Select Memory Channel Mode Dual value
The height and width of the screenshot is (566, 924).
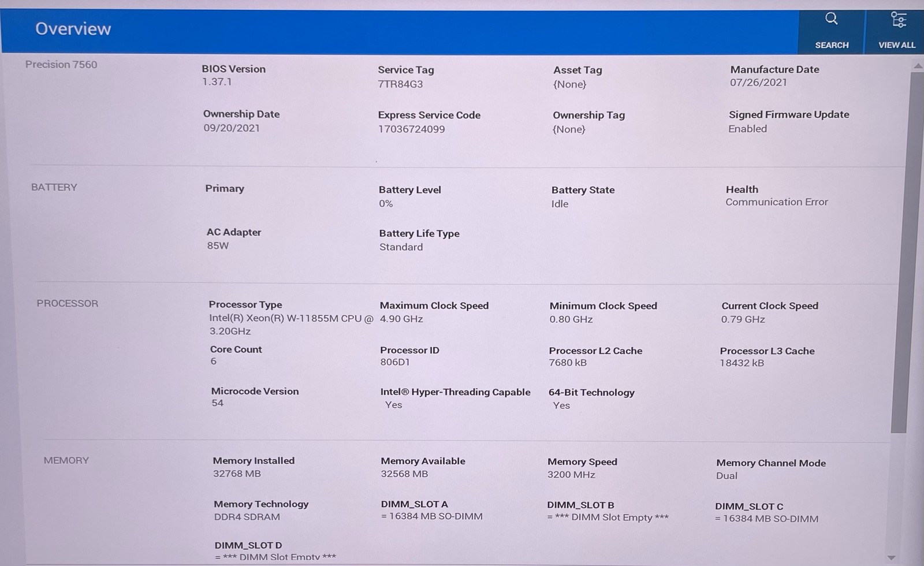pos(726,476)
